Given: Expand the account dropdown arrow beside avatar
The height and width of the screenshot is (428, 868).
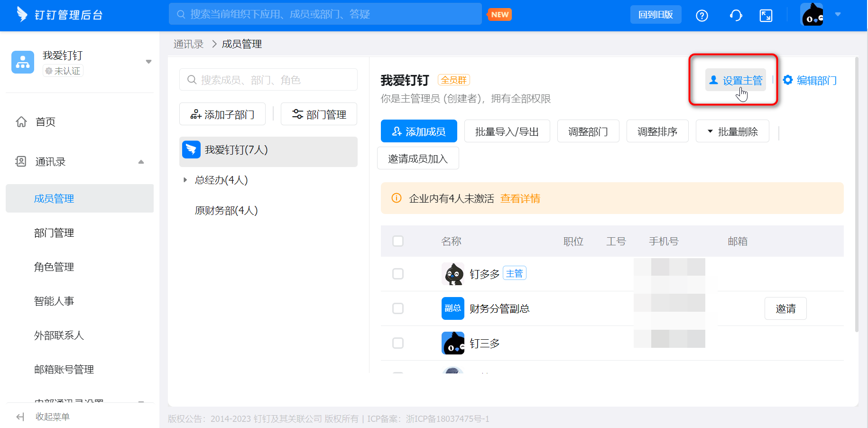Looking at the screenshot, I should coord(838,14).
